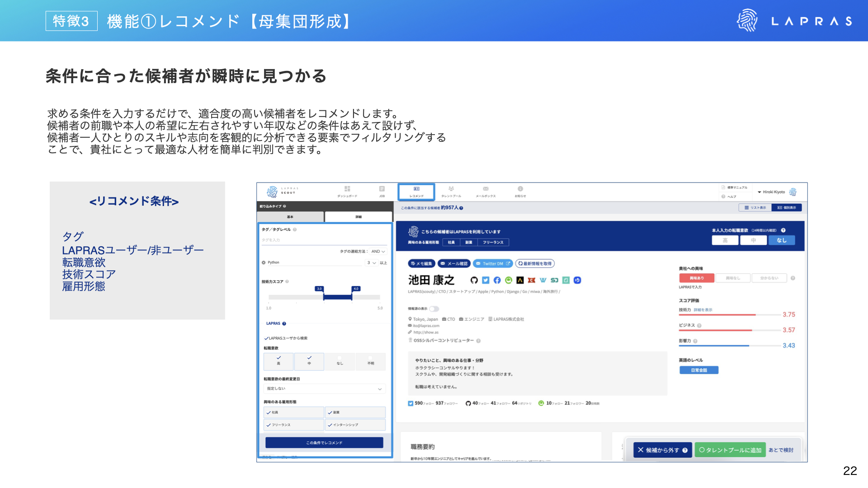Remove the Python tag
This screenshot has height=488, width=868.
(x=264, y=263)
